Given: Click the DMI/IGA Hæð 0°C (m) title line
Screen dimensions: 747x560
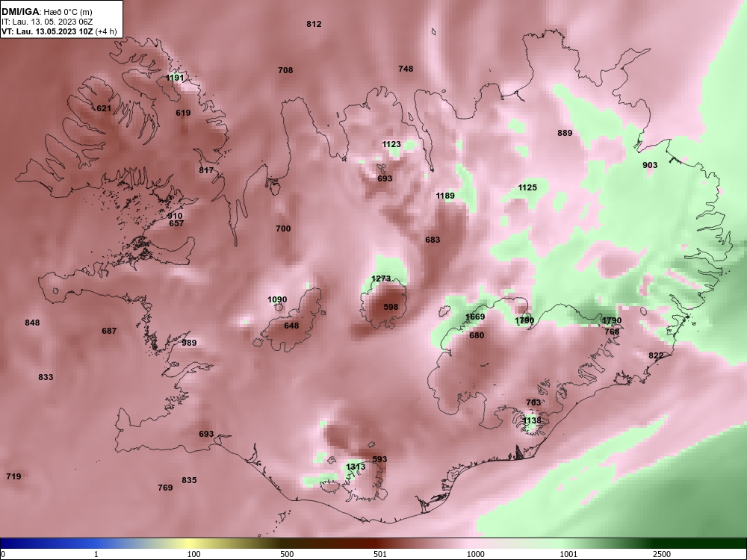Looking at the screenshot, I should (46, 12).
